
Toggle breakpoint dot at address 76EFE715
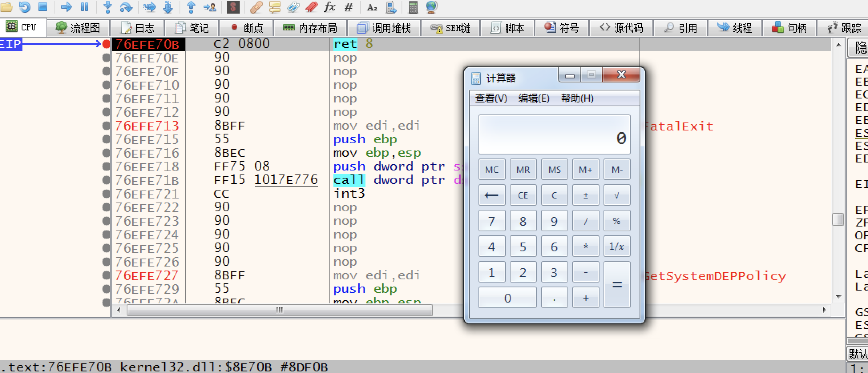pyautogui.click(x=106, y=139)
